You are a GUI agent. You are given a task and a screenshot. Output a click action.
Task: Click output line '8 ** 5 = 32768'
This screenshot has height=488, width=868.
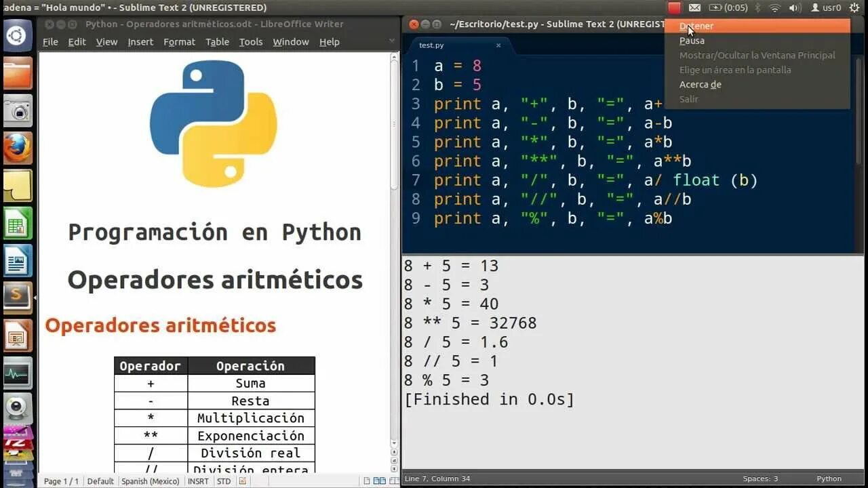click(x=471, y=323)
